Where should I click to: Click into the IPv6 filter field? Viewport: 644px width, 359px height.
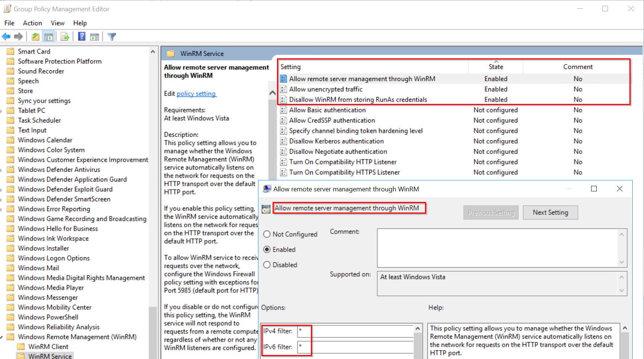click(x=355, y=347)
